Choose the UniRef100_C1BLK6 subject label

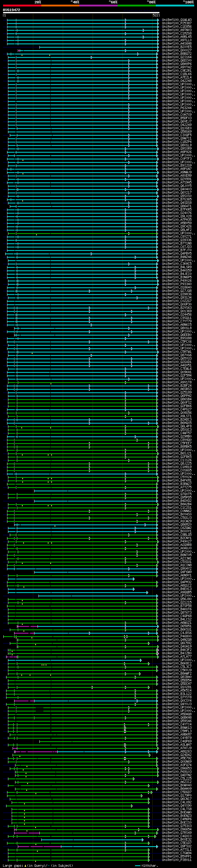coord(177,74)
